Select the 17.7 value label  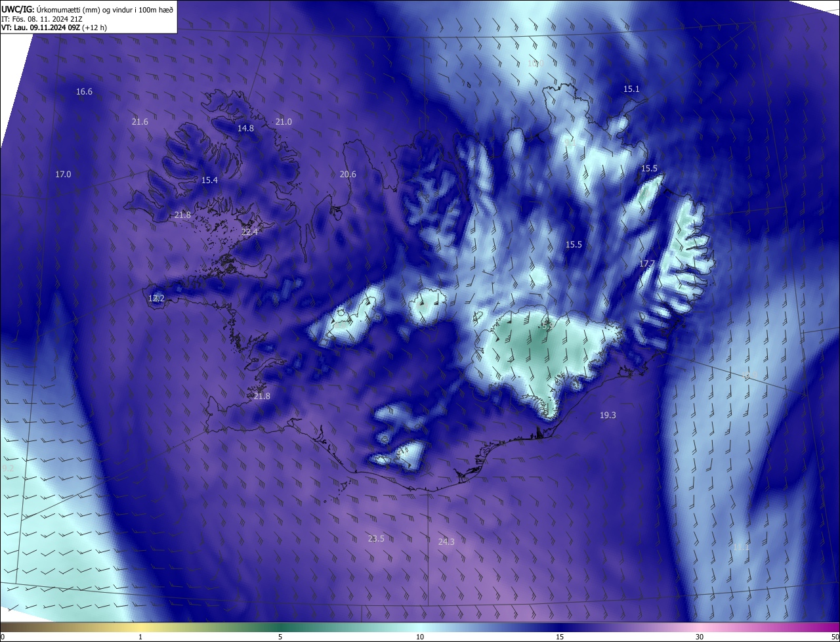click(647, 264)
